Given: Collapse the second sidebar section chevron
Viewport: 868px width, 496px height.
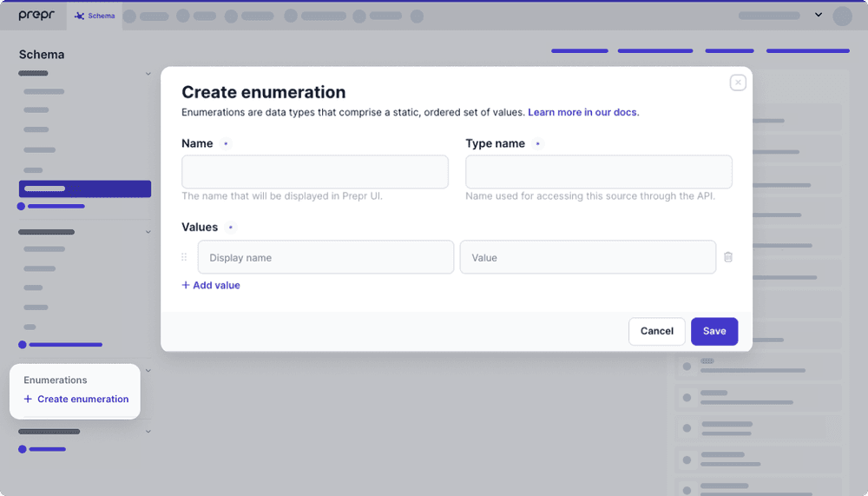Looking at the screenshot, I should (x=148, y=232).
